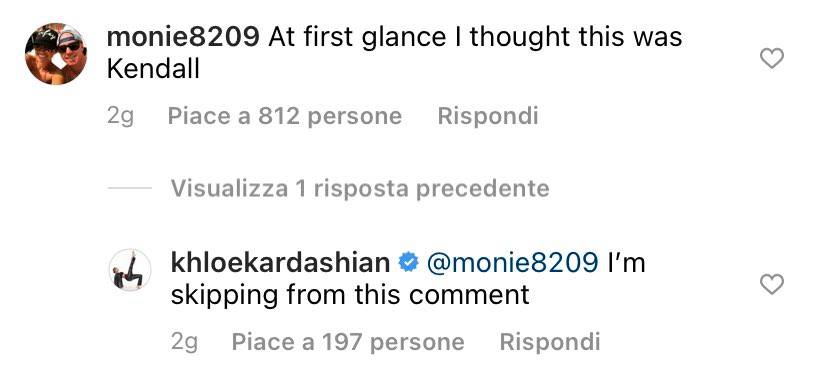The height and width of the screenshot is (388, 828).
Task: Tap the heart on khloekardashian's reply
Action: pyautogui.click(x=771, y=285)
